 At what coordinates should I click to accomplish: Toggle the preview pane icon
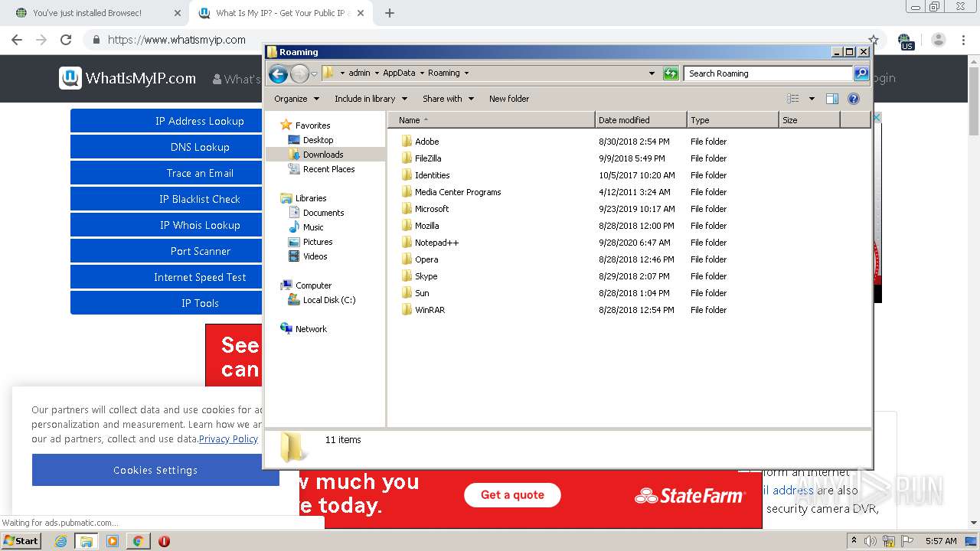[x=832, y=99]
